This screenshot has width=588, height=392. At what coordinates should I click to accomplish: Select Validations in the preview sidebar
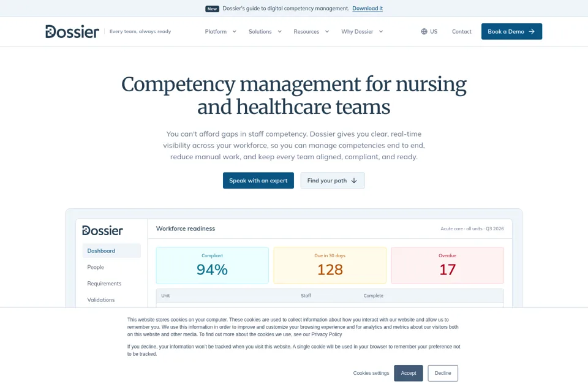click(x=101, y=300)
